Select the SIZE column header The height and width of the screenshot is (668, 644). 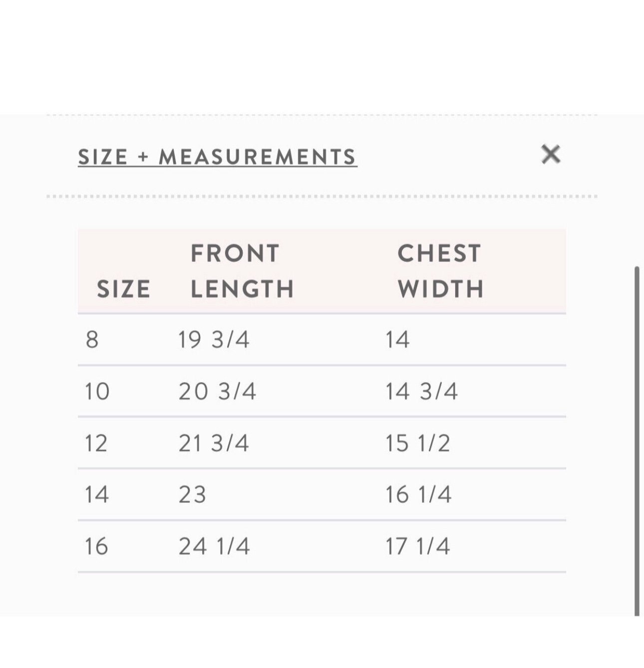click(x=123, y=289)
